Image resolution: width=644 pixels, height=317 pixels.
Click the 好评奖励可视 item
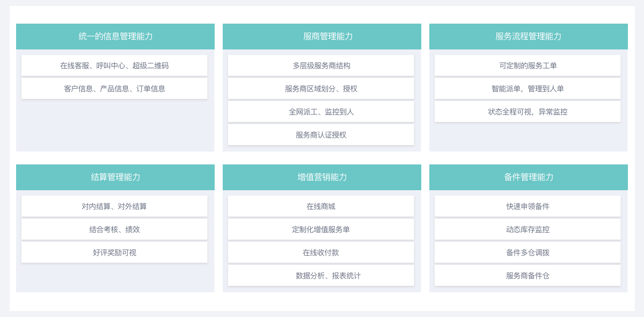[114, 253]
